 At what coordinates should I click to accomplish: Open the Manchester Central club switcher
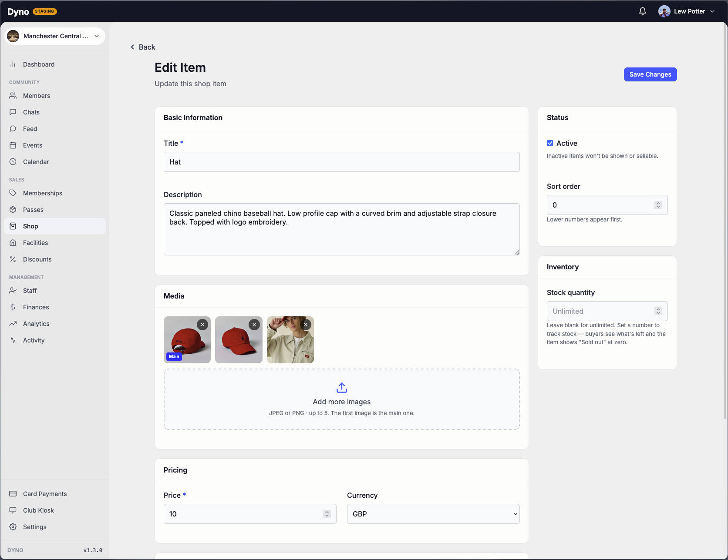(55, 36)
